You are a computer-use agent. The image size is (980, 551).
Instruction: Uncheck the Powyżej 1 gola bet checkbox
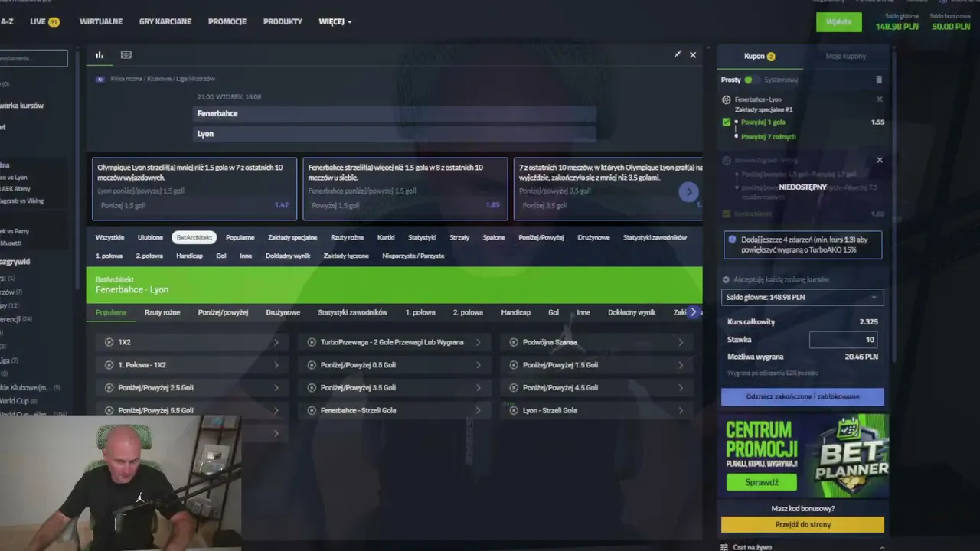727,122
